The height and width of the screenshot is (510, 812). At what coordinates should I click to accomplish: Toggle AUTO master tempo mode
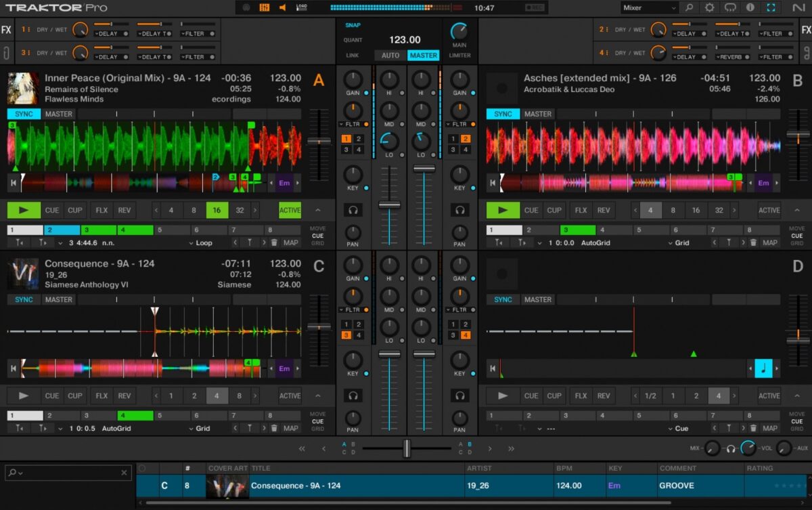pos(390,56)
